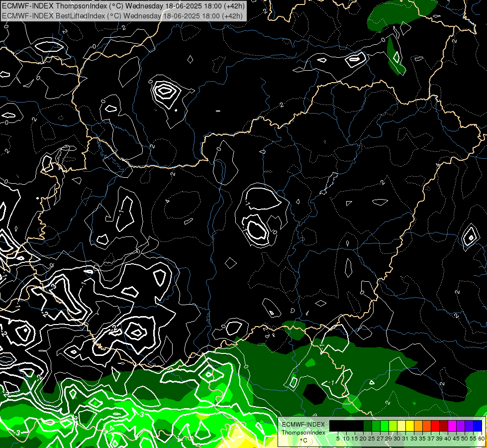Click the ECMWF-INDEX label in the legend
The width and height of the screenshot is (487, 448).
(x=303, y=425)
